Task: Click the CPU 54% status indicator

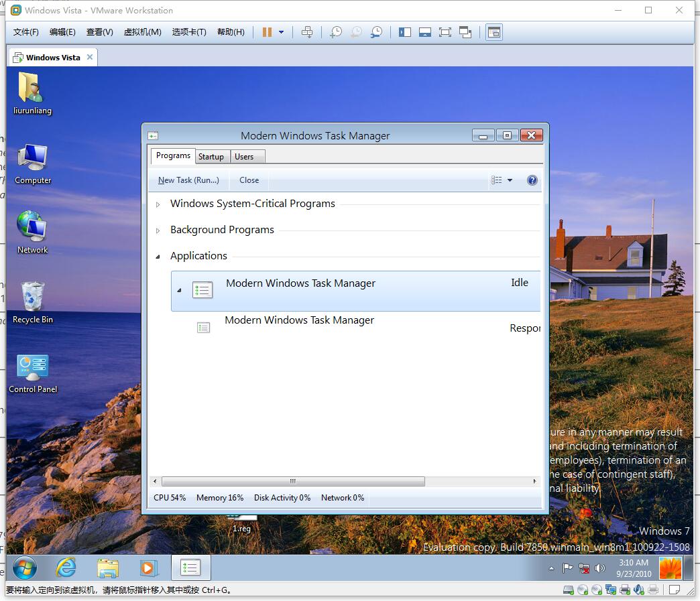Action: [x=170, y=498]
